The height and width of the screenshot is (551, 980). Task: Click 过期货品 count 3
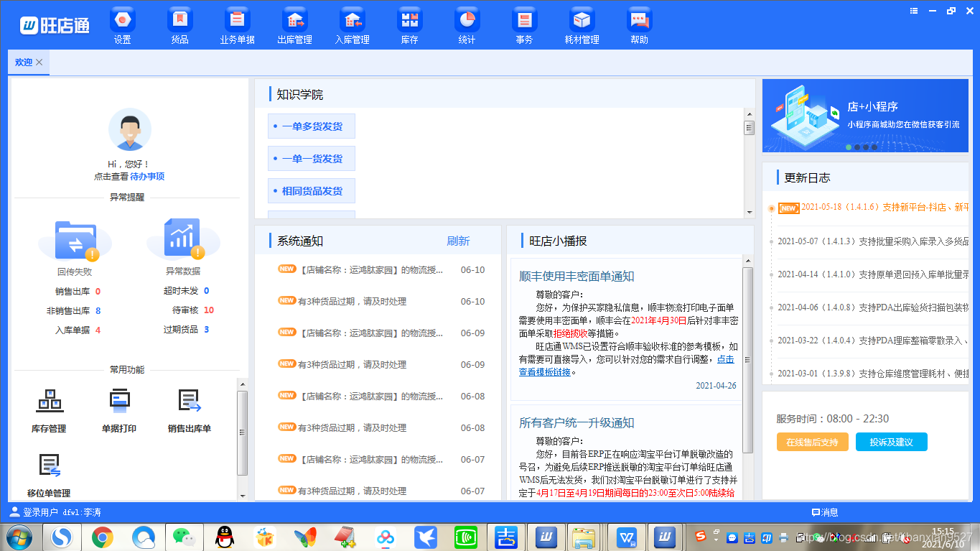point(206,329)
